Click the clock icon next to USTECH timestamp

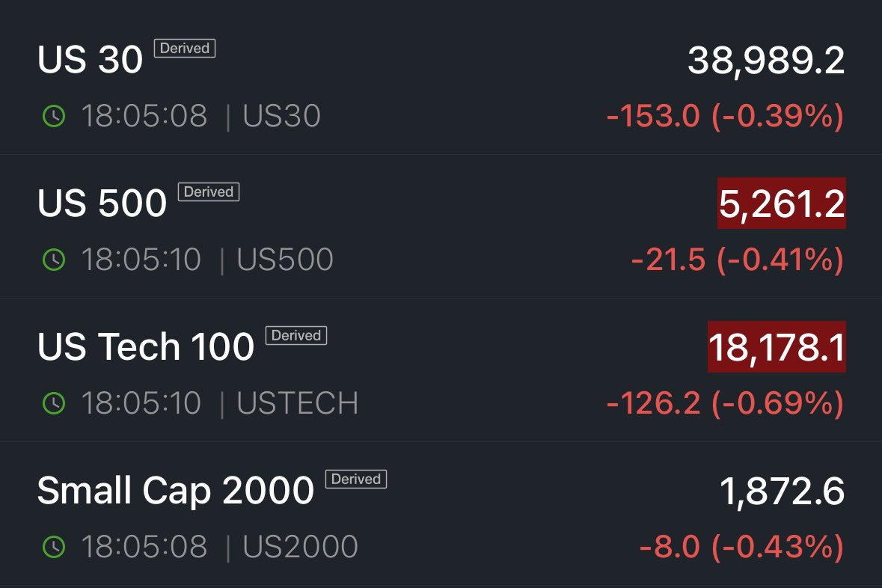pyautogui.click(x=53, y=403)
